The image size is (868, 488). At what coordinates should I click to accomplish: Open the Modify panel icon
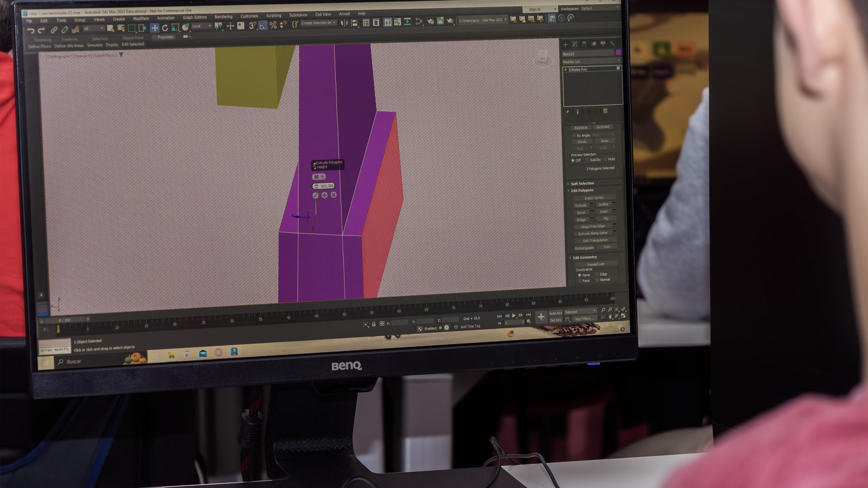[575, 44]
